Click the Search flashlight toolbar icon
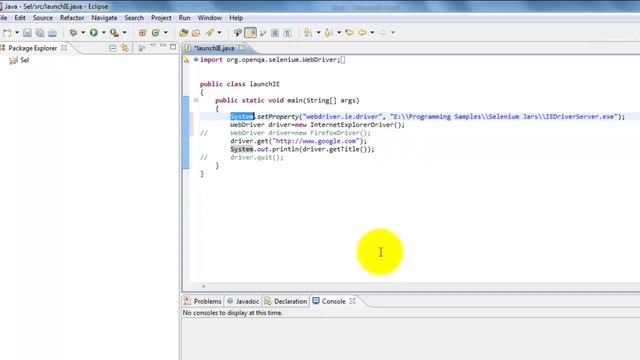640x360 pixels. point(210,33)
